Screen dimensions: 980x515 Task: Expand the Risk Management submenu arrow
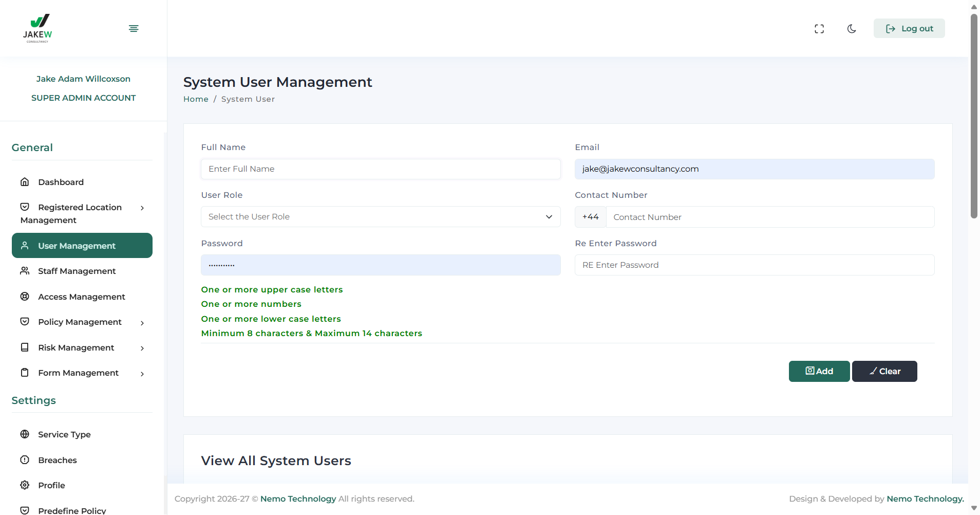[x=142, y=348]
